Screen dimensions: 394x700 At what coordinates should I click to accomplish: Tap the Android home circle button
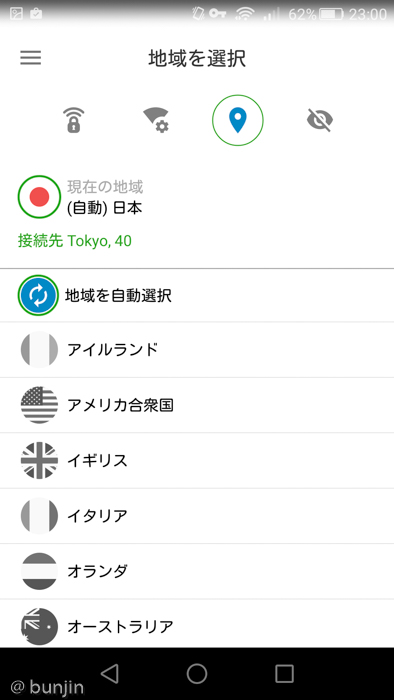pyautogui.click(x=197, y=673)
